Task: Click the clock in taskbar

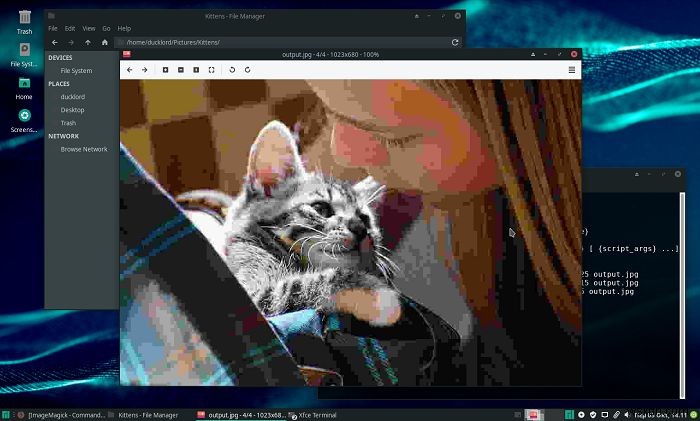Action: point(661,415)
